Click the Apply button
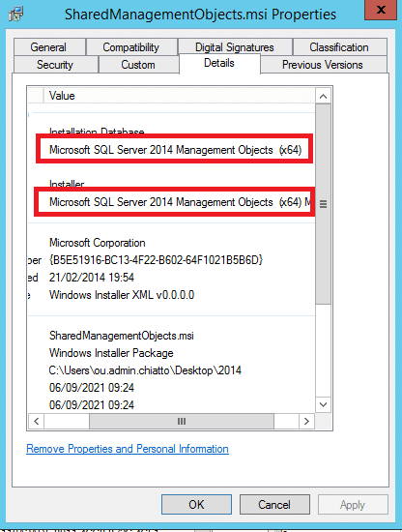 coord(353,505)
